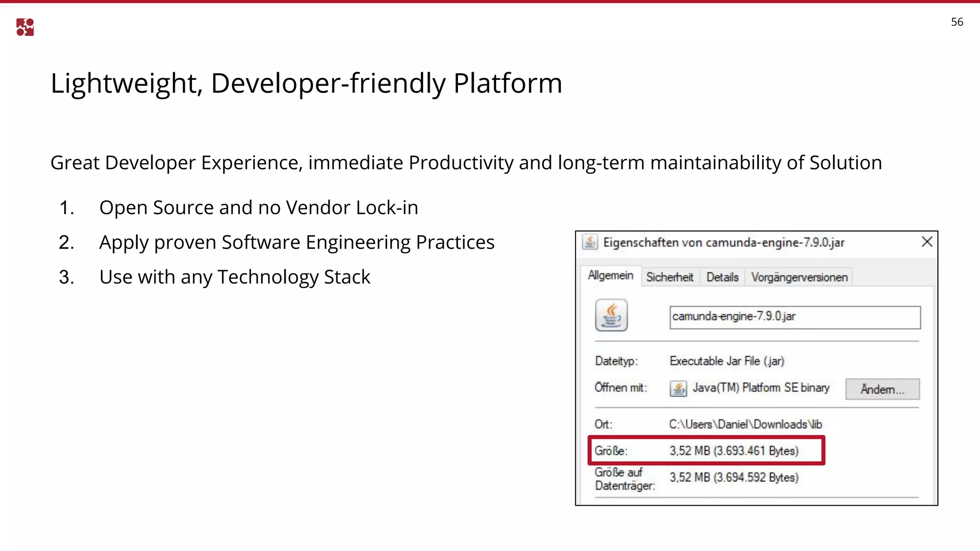Click the camunda-engine-7.9.0.jar filename field
Screen dimensions: 980x551
tap(795, 317)
